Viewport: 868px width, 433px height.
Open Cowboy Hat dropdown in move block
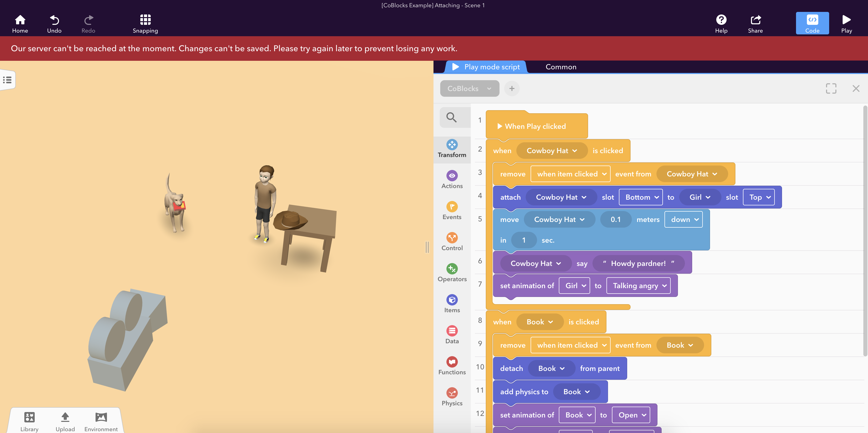point(559,219)
